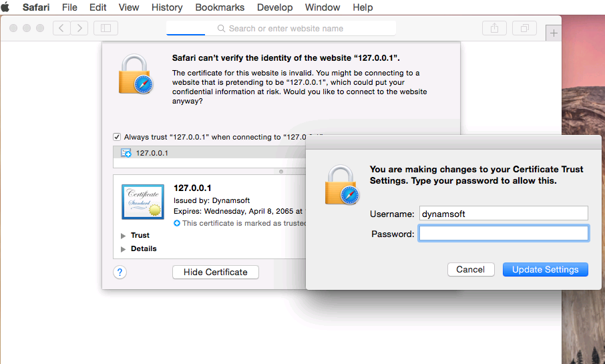Click the blue help question mark button
Viewport: 605px width, 364px height.
(120, 272)
